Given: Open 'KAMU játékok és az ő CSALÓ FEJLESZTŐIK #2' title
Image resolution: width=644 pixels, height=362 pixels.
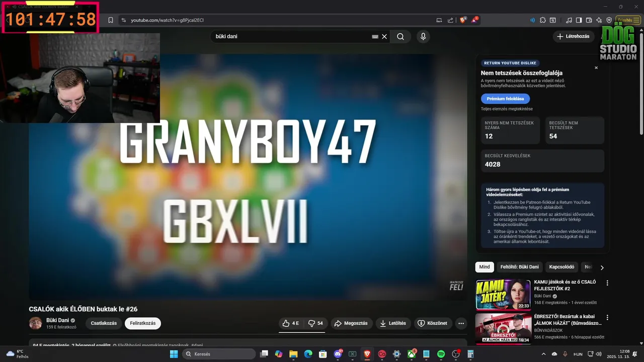Looking at the screenshot, I should point(565,285).
